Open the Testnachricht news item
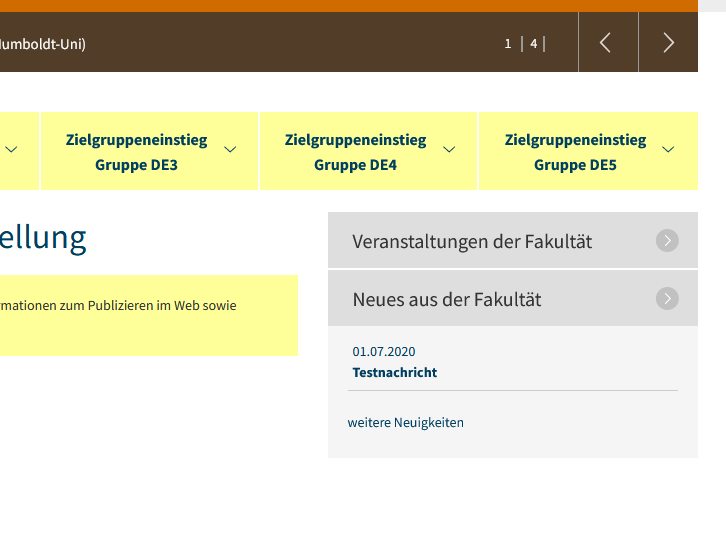Screen dimensions: 726x546 [x=395, y=373]
